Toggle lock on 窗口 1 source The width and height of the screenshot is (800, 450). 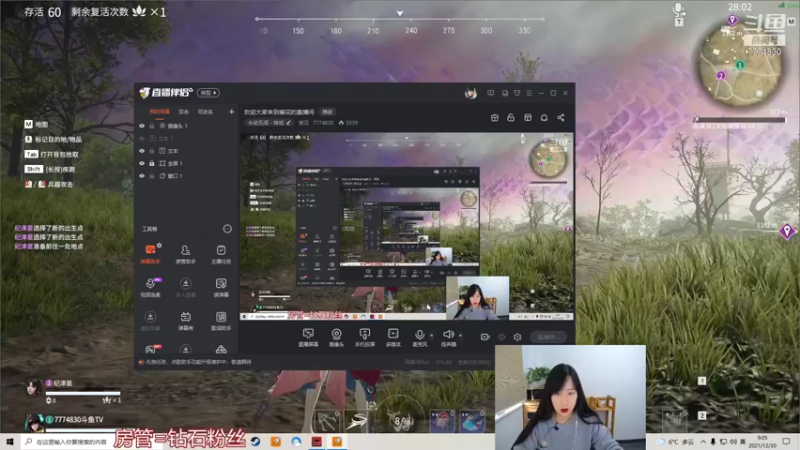pos(152,176)
